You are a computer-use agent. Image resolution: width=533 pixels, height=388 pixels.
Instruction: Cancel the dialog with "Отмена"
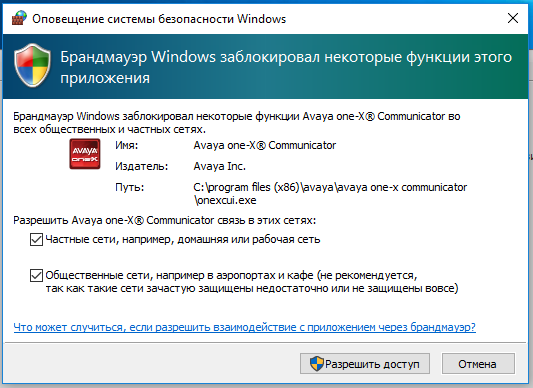[478, 364]
